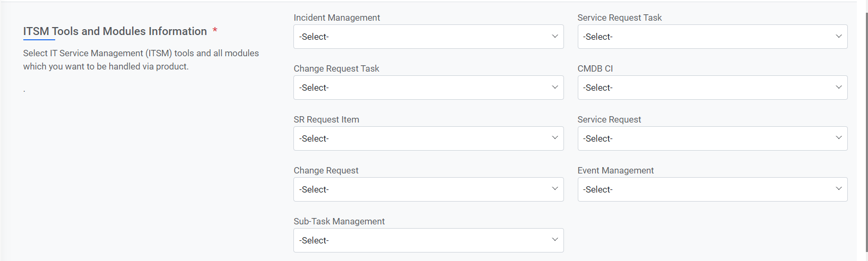Viewport: 868px width, 261px height.
Task: Open the Incident Management dropdown
Action: tap(428, 37)
